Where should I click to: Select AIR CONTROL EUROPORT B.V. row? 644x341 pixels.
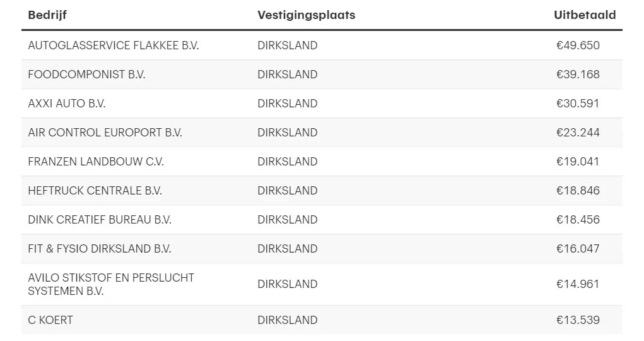point(322,133)
